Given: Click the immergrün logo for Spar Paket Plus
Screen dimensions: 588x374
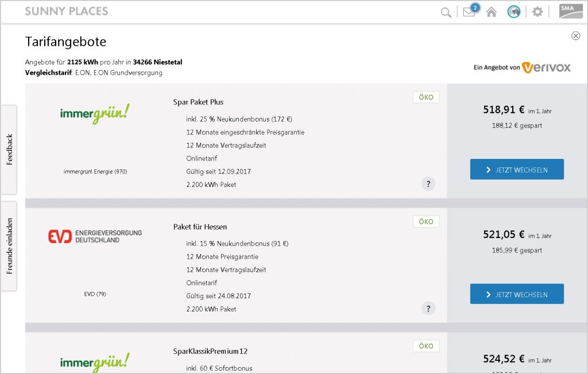Looking at the screenshot, I should tap(95, 113).
